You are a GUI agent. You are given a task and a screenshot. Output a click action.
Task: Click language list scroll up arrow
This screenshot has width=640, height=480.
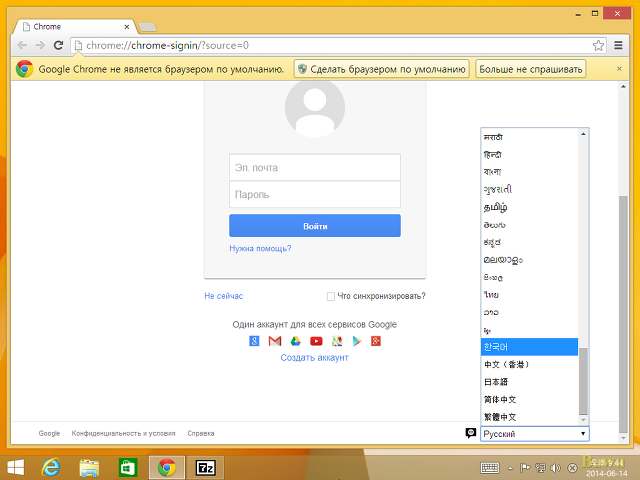(583, 134)
